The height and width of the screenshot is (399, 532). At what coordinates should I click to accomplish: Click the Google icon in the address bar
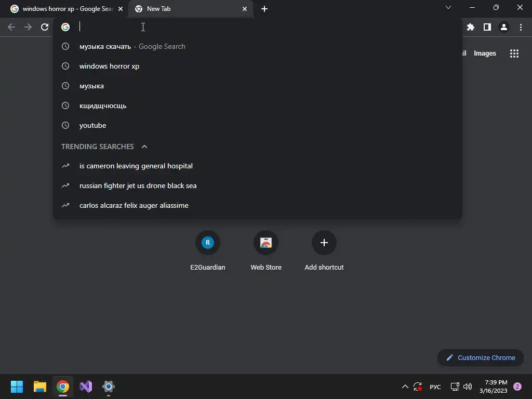(x=65, y=27)
